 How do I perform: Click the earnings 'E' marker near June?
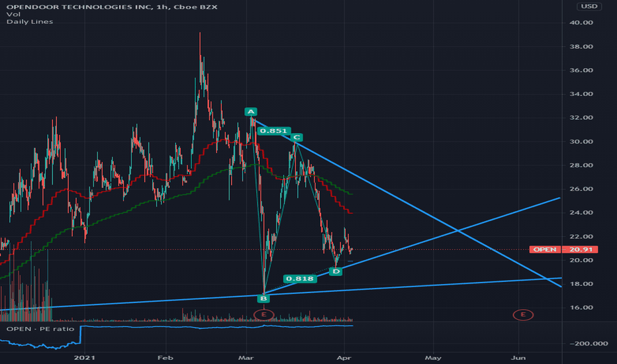[x=523, y=314]
